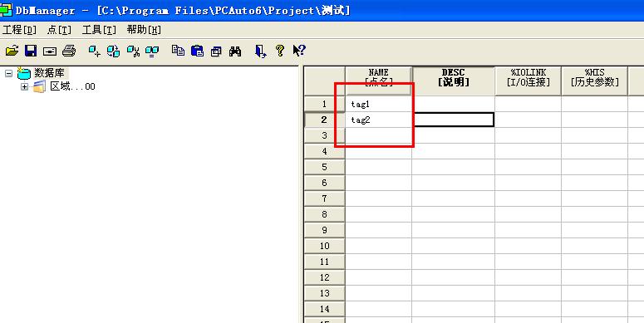This screenshot has width=644, height=323.
Task: Click the cube icon with circular arrows
Action: (x=113, y=51)
